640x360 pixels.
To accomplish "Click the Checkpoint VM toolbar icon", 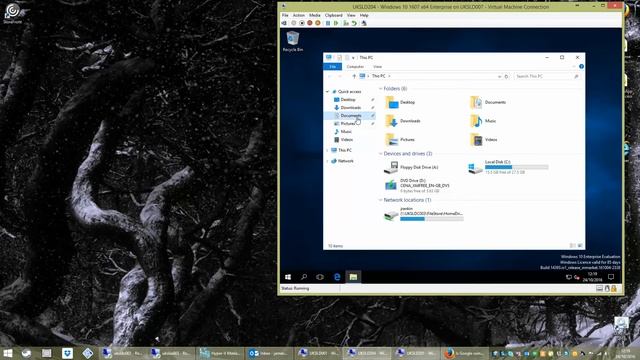I will (x=346, y=23).
